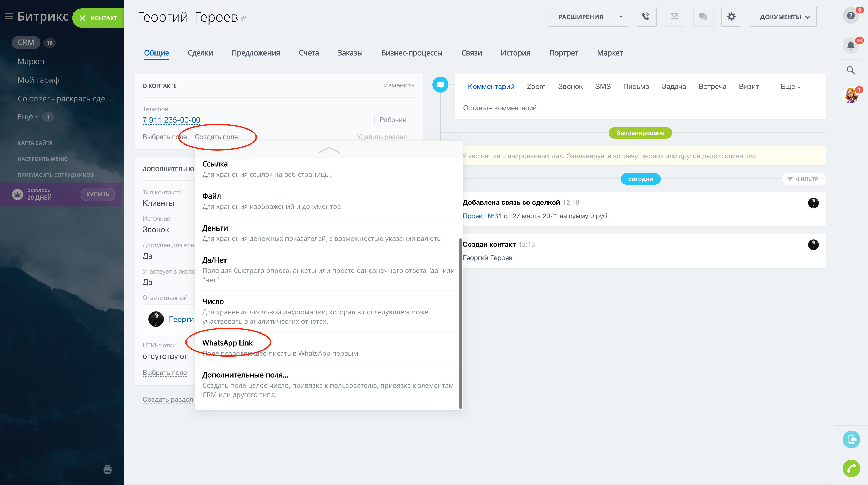Expand the Еще dropdown in activity tabs

[x=790, y=87]
